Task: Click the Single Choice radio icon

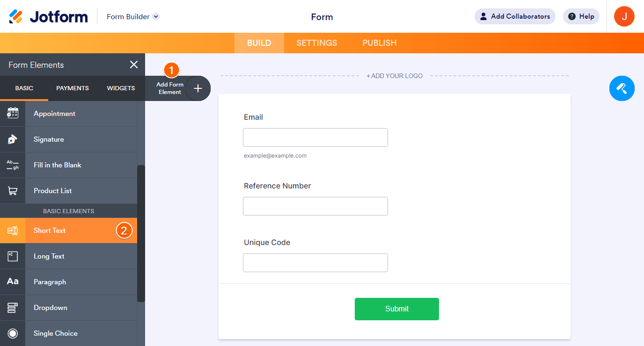Action: click(x=13, y=333)
